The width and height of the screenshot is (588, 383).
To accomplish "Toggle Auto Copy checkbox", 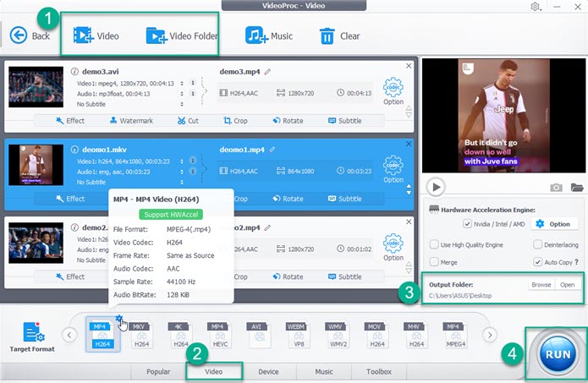I will click(537, 262).
